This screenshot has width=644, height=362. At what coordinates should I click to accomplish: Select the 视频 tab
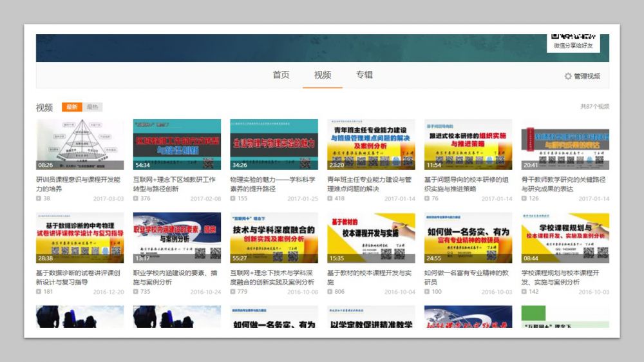(x=323, y=75)
